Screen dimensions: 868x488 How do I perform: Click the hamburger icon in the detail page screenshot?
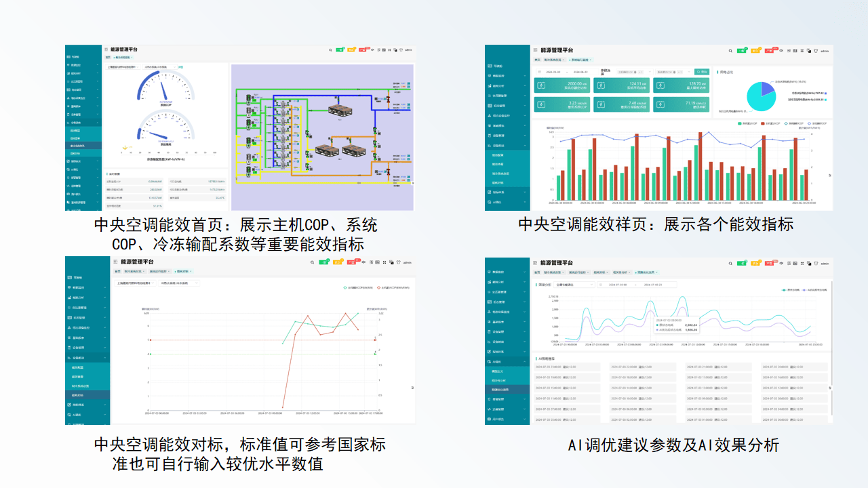coord(535,50)
